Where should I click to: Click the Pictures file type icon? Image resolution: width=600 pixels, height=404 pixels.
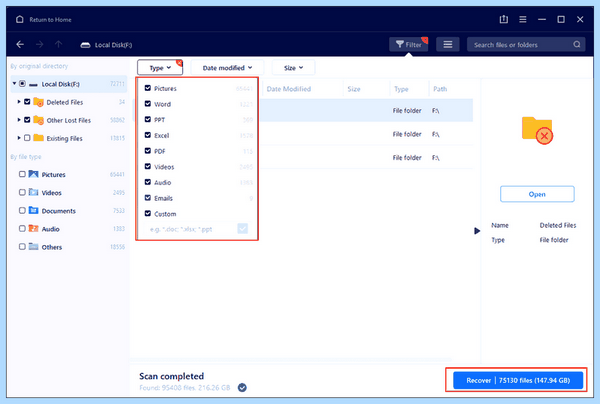coord(34,174)
